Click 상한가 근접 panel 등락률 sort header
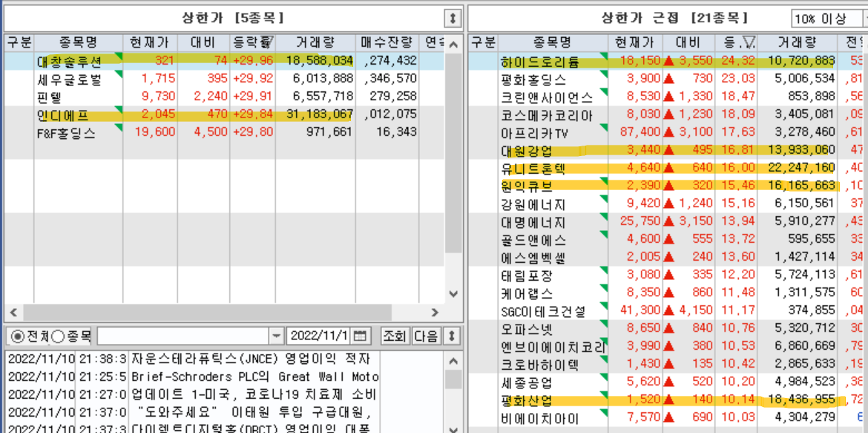Screen dimensions: 868x433 coord(736,42)
